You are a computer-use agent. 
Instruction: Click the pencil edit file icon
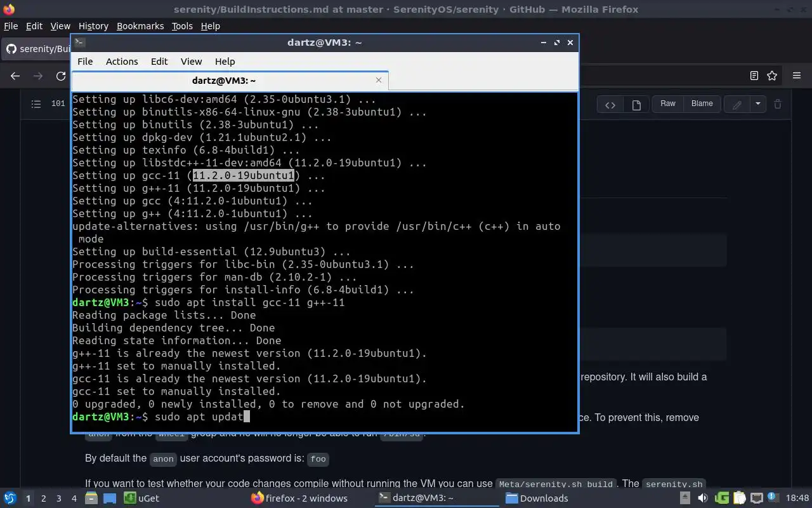click(x=737, y=105)
